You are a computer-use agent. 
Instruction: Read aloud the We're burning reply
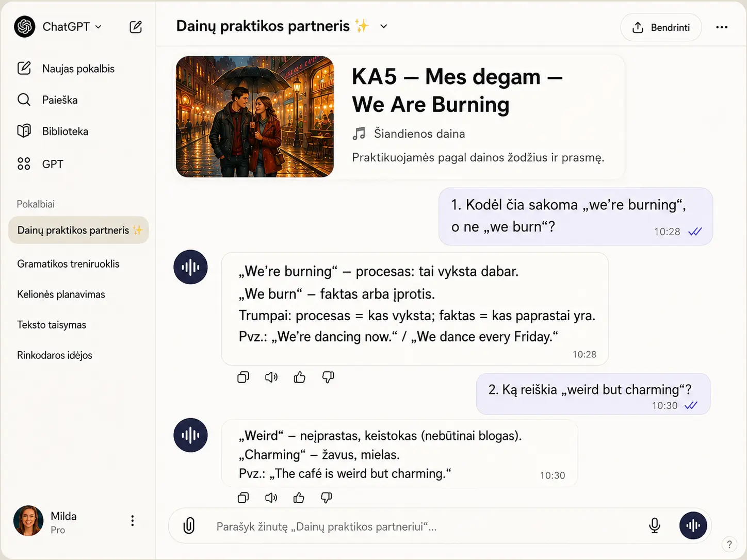click(x=271, y=377)
